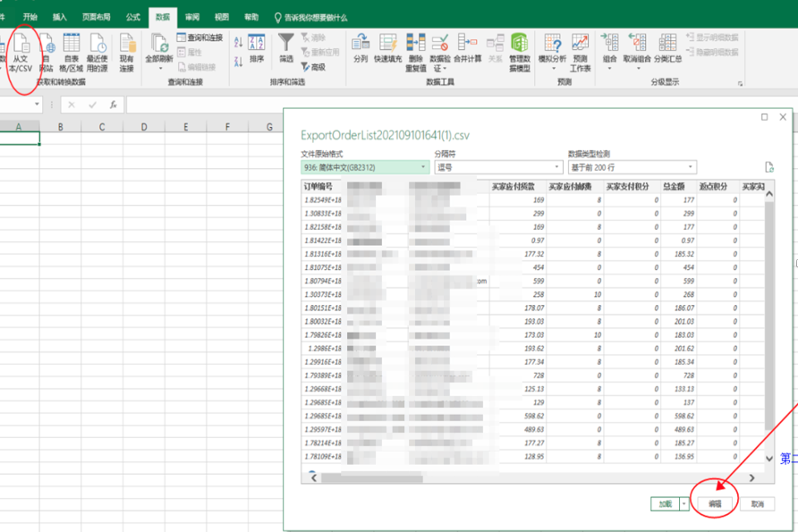This screenshot has width=798, height=532.
Task: Expand the data type detection dropdown (数据类型检测)
Action: point(691,167)
